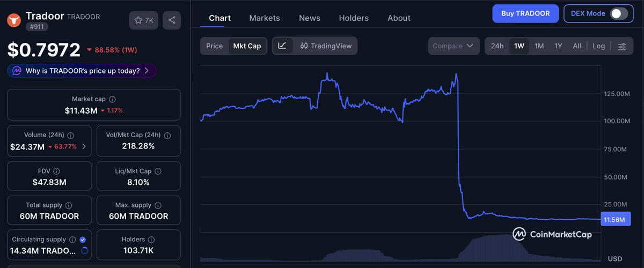Open the About tab
644x268 pixels.
coord(399,18)
